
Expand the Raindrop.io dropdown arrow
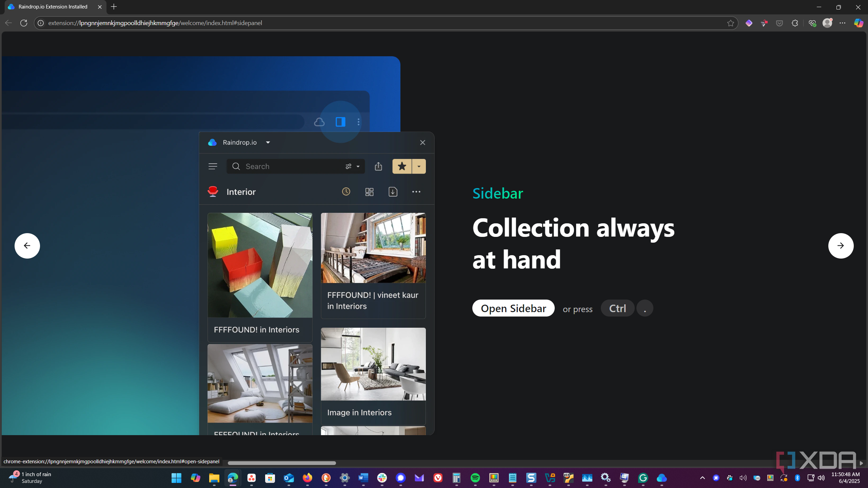[268, 142]
